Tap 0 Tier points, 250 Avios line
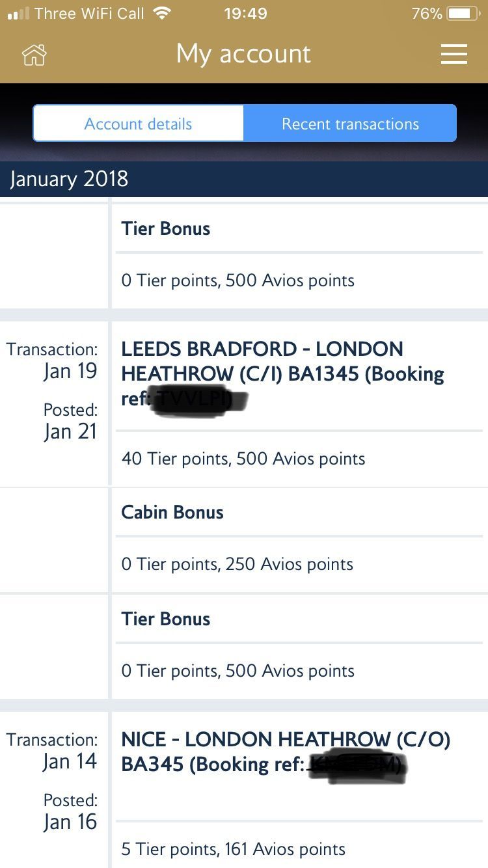The height and width of the screenshot is (868, 488). [x=237, y=564]
